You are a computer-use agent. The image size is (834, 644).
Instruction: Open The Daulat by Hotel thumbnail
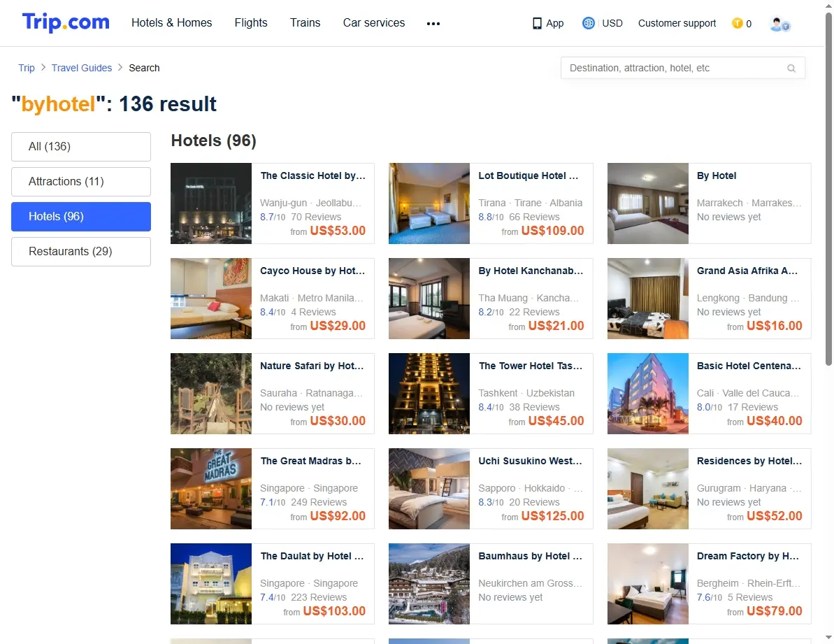click(x=211, y=584)
